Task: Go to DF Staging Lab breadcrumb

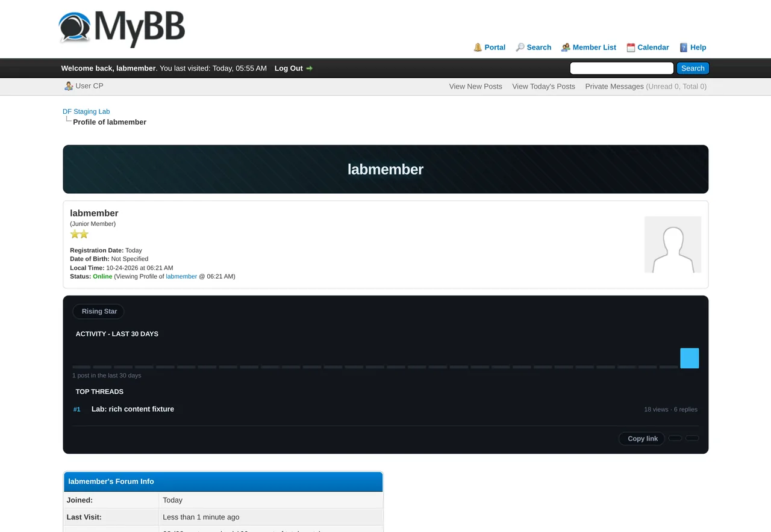Action: coord(86,111)
